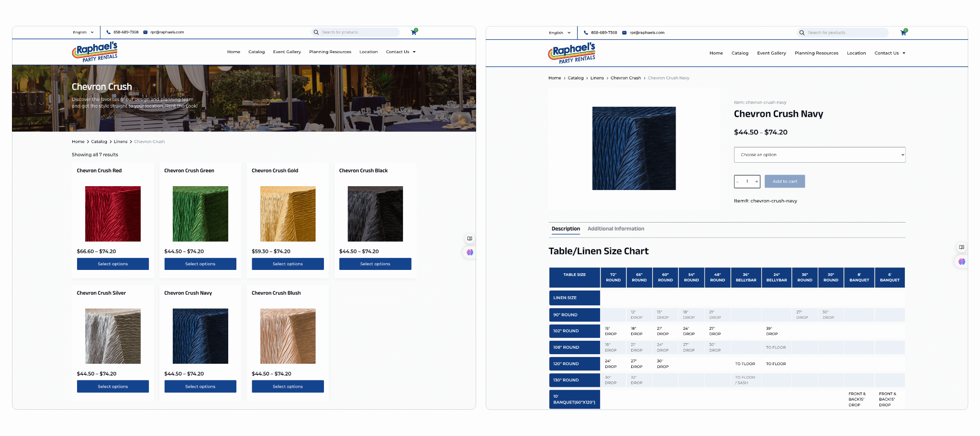Switch to the Additional Information tab
The image size is (980, 436).
pos(616,229)
